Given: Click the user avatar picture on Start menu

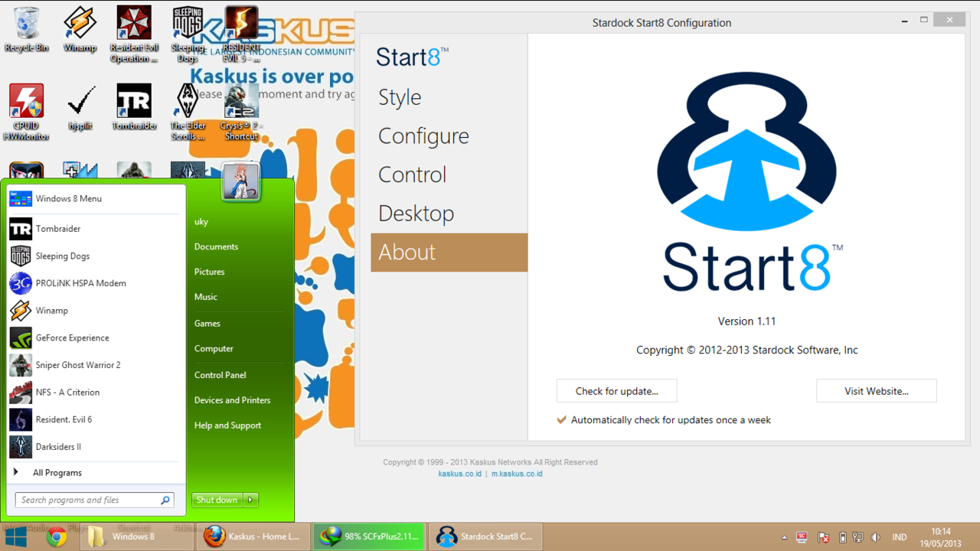Looking at the screenshot, I should (241, 182).
